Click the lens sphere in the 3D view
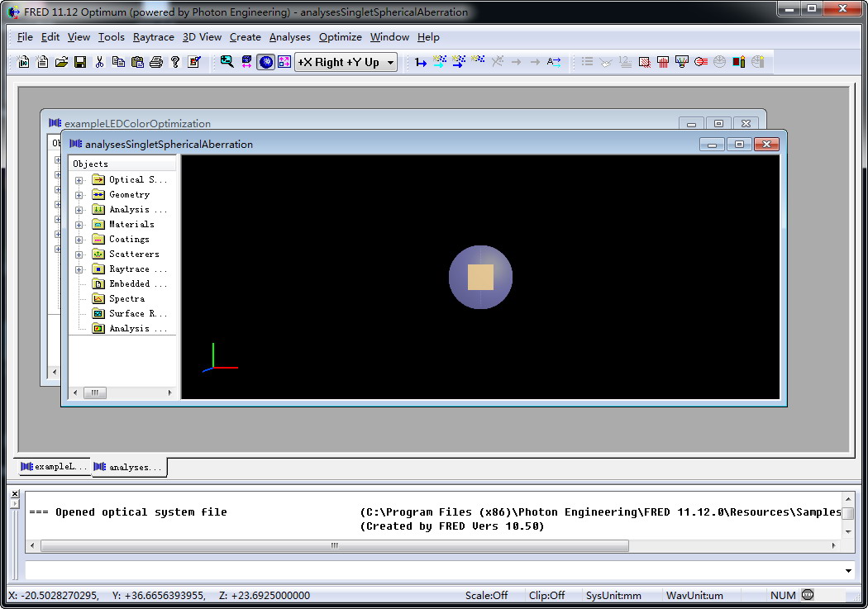Image resolution: width=868 pixels, height=609 pixels. [480, 277]
